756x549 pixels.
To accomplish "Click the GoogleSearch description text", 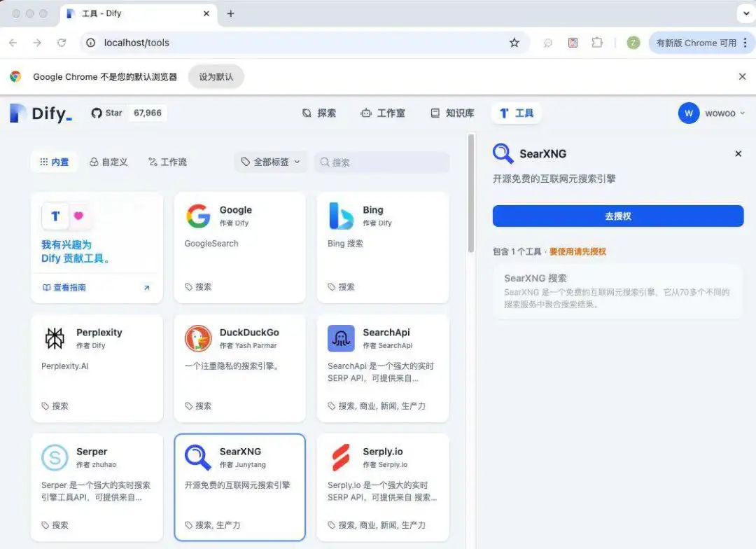I will (x=211, y=244).
